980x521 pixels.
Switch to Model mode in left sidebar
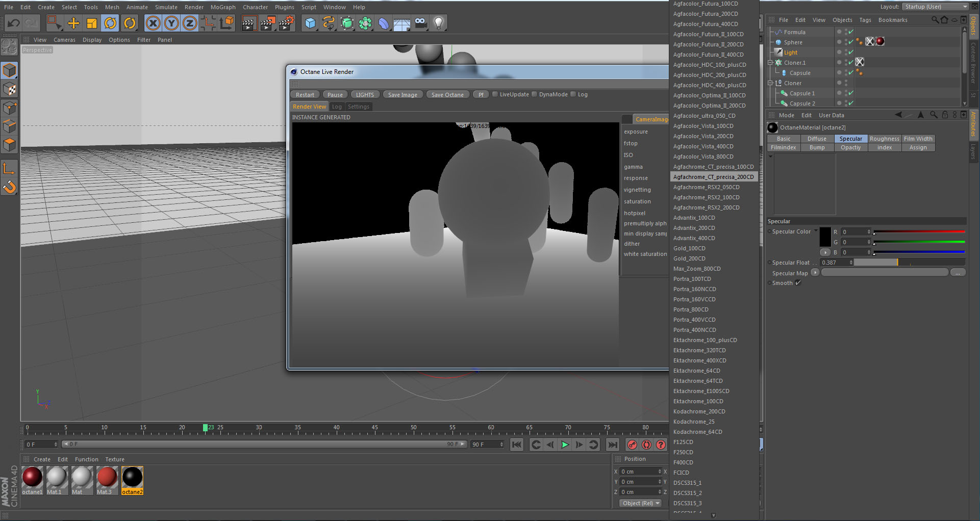[x=10, y=70]
